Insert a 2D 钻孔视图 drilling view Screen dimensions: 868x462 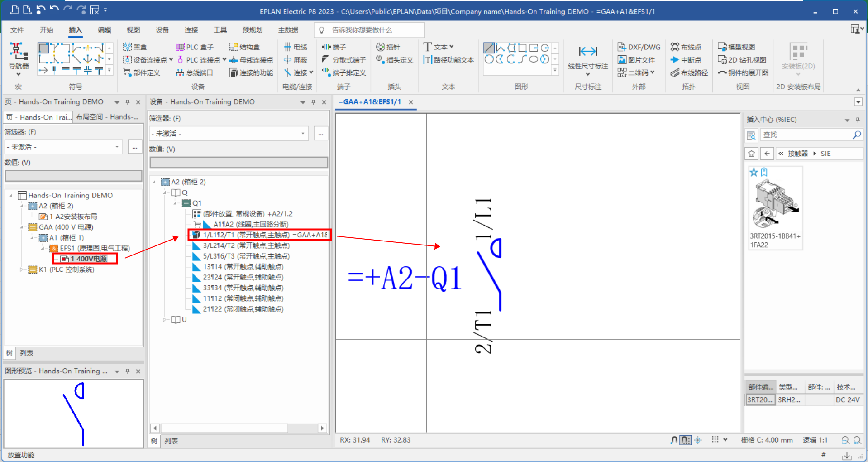(x=742, y=60)
